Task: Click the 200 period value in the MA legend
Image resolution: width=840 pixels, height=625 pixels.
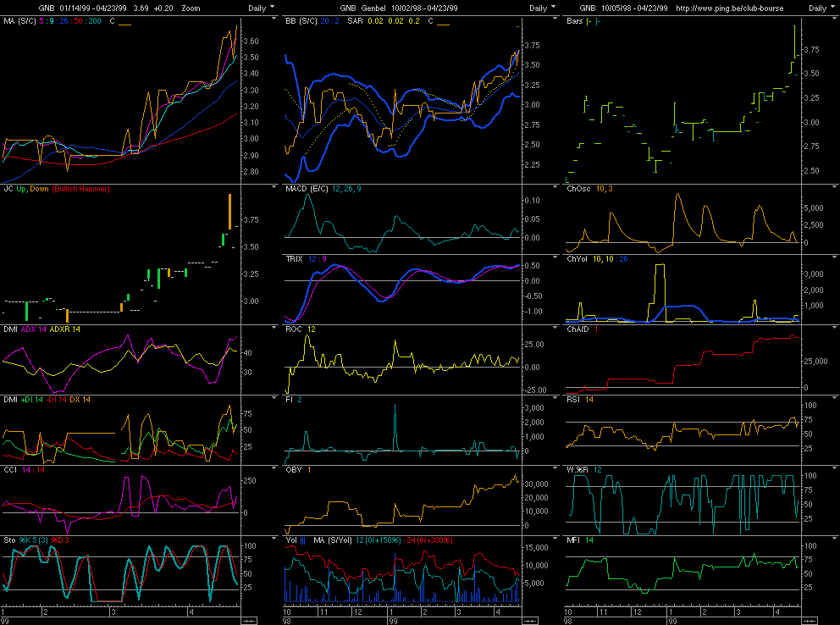Action: pyautogui.click(x=95, y=21)
